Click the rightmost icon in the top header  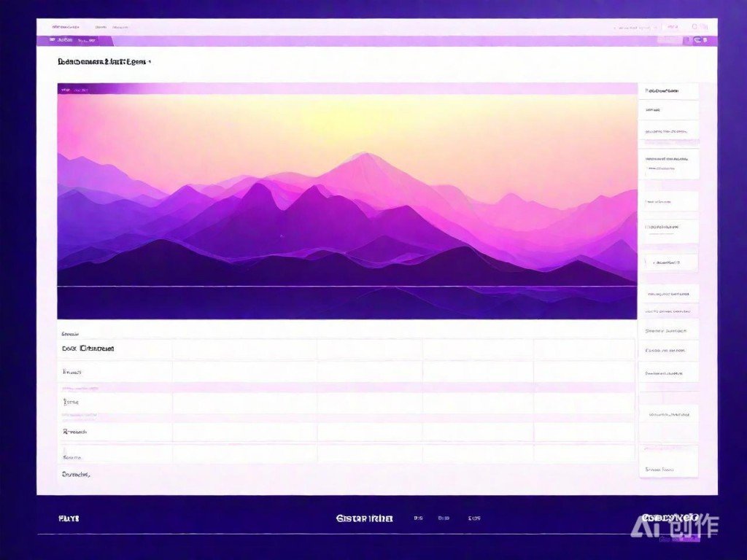click(x=705, y=27)
